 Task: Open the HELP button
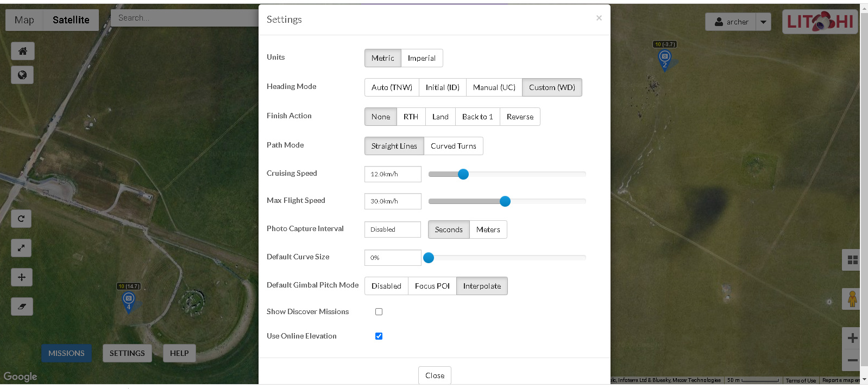[179, 353]
